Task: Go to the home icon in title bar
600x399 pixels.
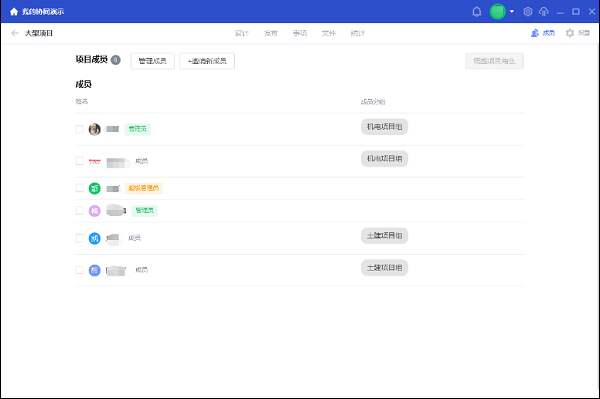Action: coord(14,11)
